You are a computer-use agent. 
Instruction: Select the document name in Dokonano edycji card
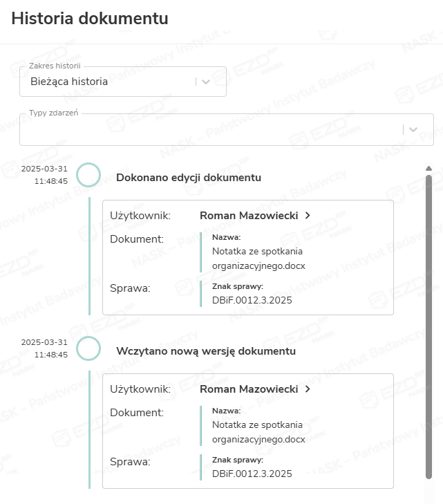point(258,258)
